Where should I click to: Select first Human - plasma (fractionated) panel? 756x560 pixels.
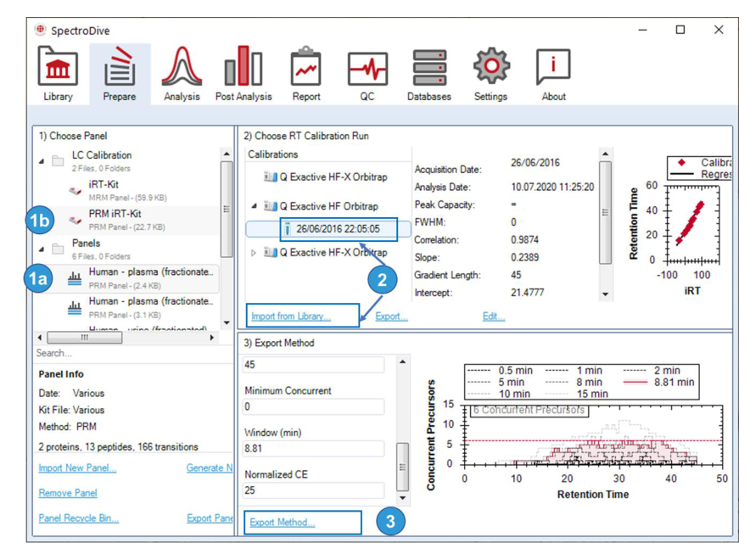[x=140, y=278]
